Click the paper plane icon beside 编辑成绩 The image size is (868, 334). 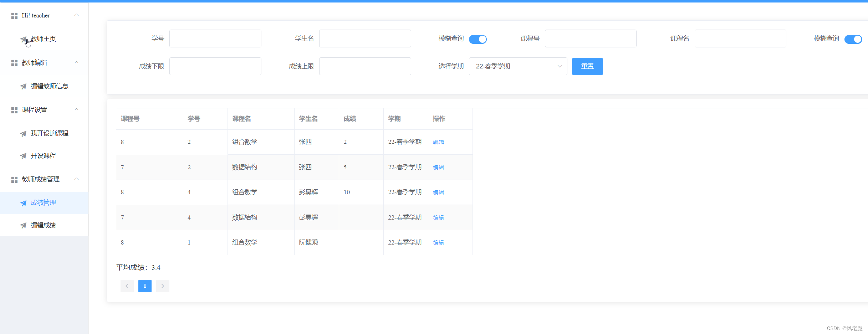[23, 225]
